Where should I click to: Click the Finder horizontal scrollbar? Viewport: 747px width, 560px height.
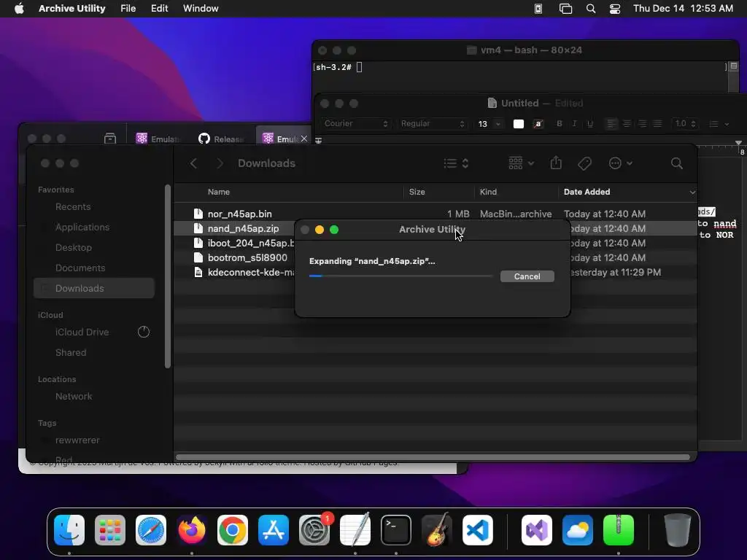433,457
